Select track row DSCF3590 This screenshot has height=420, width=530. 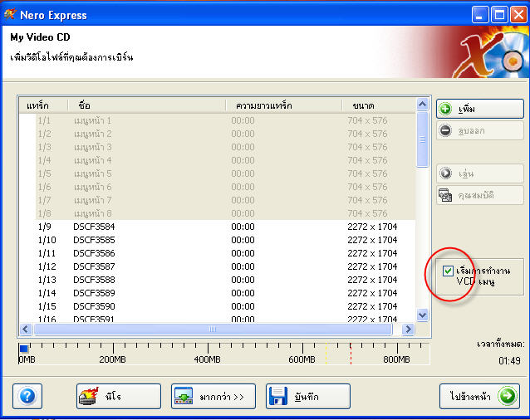pos(217,306)
